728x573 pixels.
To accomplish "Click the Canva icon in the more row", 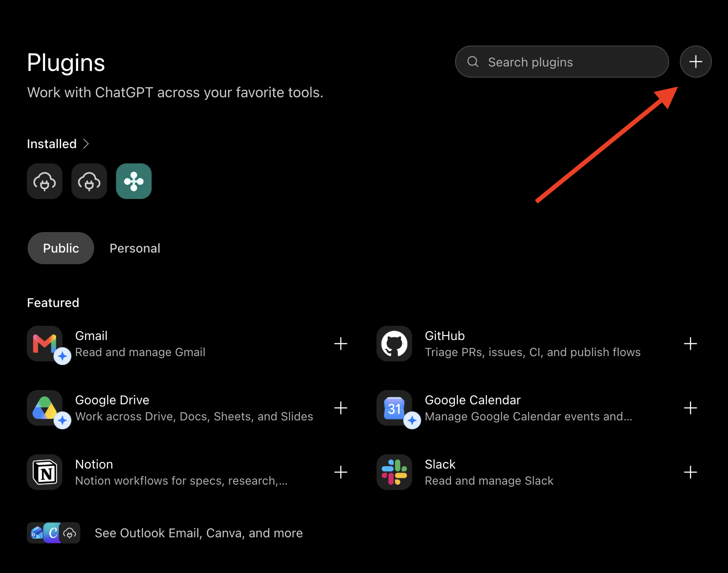I will (53, 533).
